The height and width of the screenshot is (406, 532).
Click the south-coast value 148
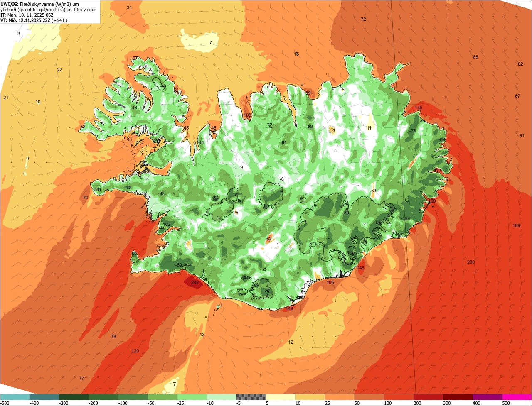coord(290,308)
